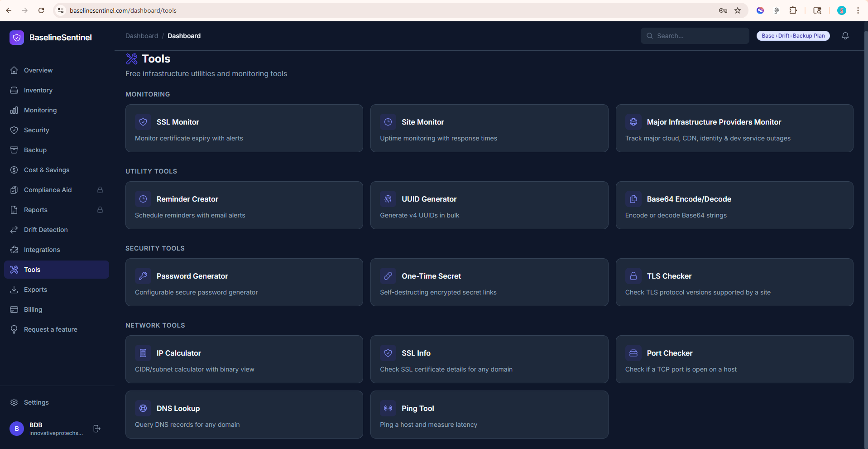Click the SSL Info shield icon
868x449 pixels.
[388, 353]
